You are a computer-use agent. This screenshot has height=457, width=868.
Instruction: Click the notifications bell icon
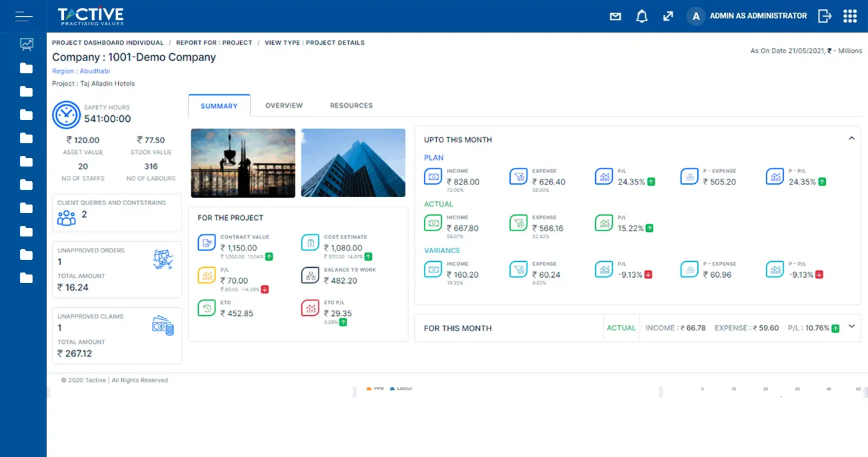(x=641, y=15)
